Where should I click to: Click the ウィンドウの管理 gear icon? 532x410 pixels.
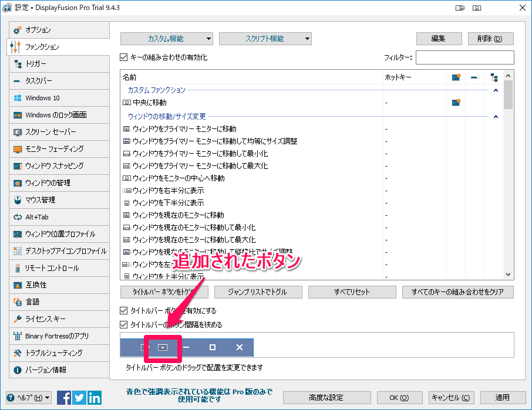coord(18,184)
